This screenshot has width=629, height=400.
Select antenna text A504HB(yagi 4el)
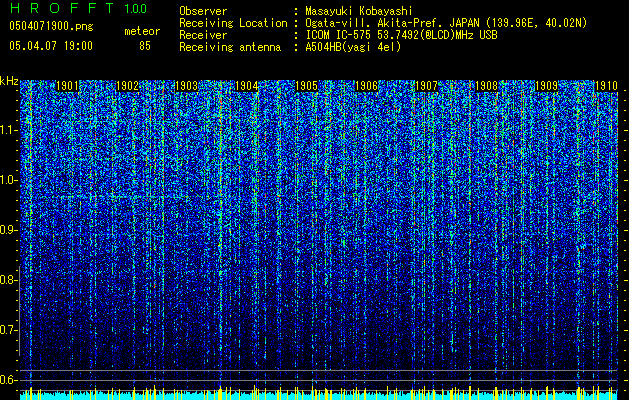[x=353, y=47]
